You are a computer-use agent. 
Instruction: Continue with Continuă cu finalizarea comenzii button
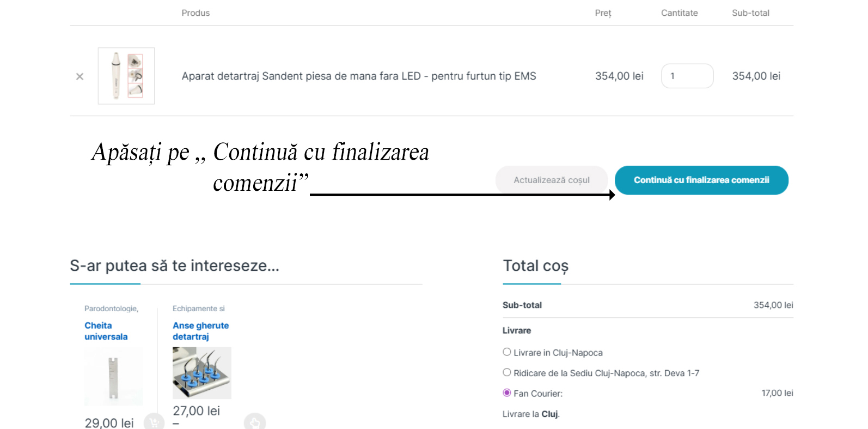[701, 180]
